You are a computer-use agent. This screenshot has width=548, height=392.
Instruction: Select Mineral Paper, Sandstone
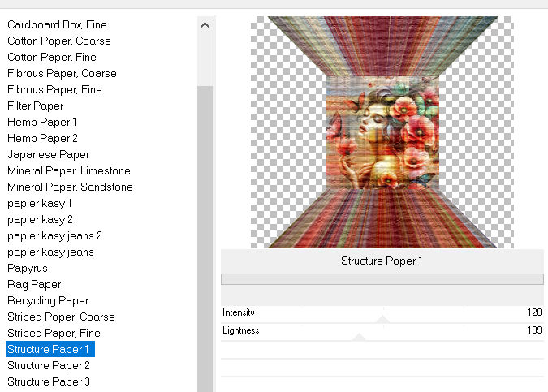pyautogui.click(x=70, y=187)
